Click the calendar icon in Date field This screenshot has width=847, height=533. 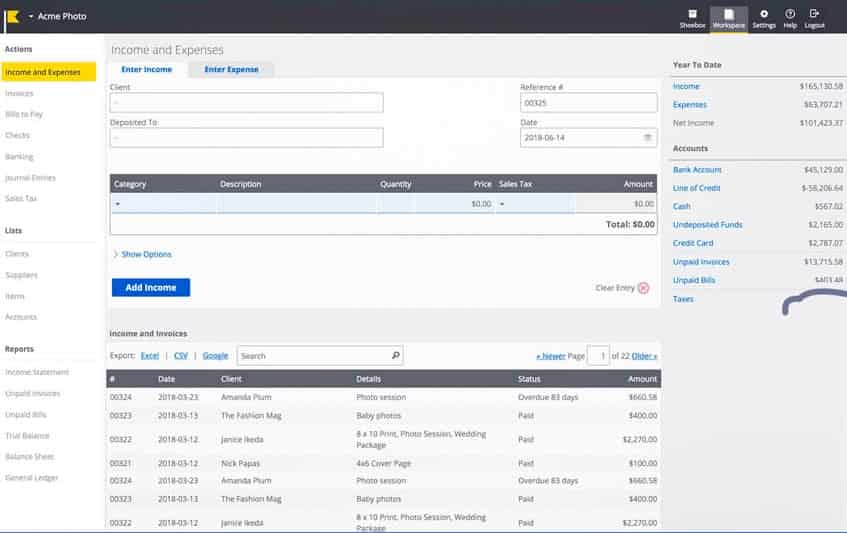647,137
